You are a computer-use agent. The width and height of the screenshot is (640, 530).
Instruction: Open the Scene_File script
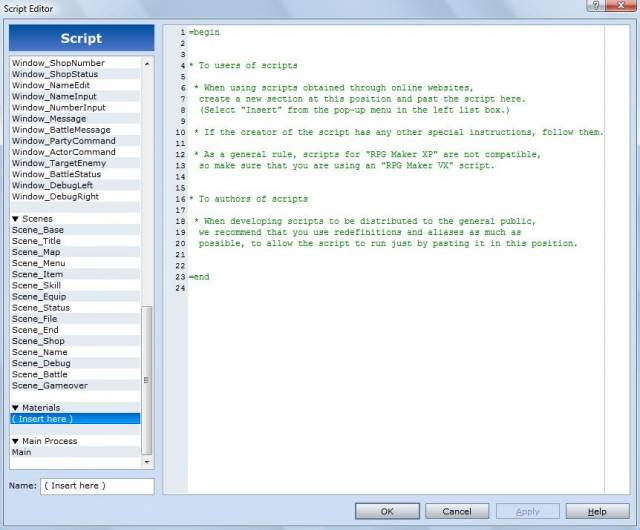[76, 318]
